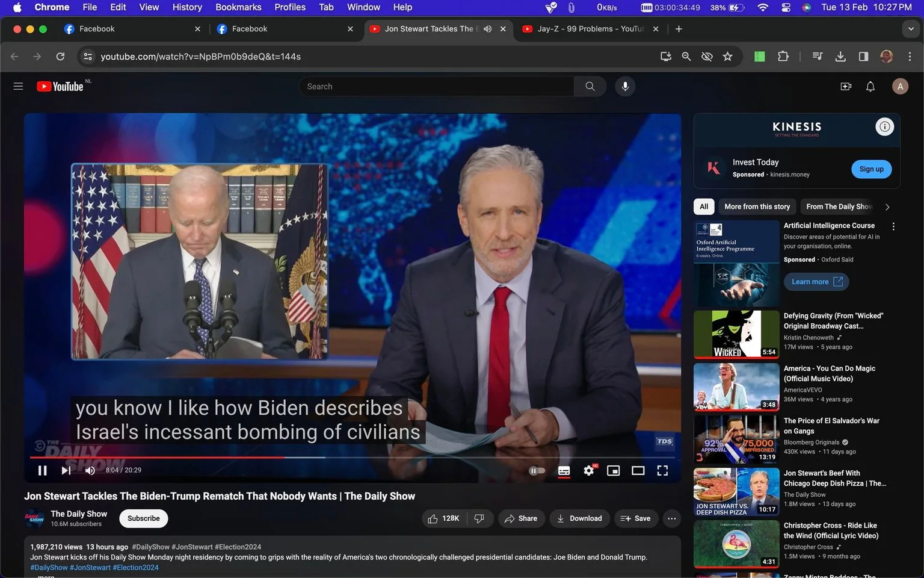This screenshot has width=924, height=578.
Task: Open the create video menu
Action: (846, 87)
